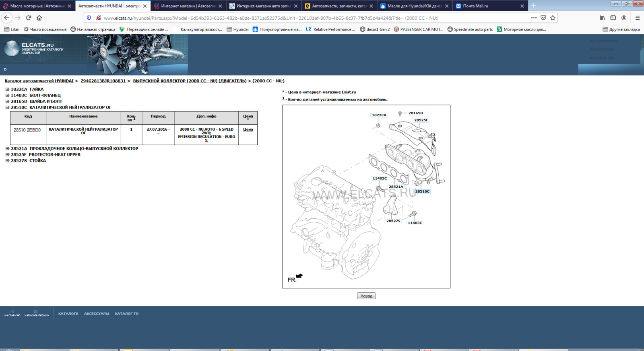Close the 'Почта Mail.ru' tab
Image resolution: width=644 pixels, height=351 pixels.
[522, 6]
